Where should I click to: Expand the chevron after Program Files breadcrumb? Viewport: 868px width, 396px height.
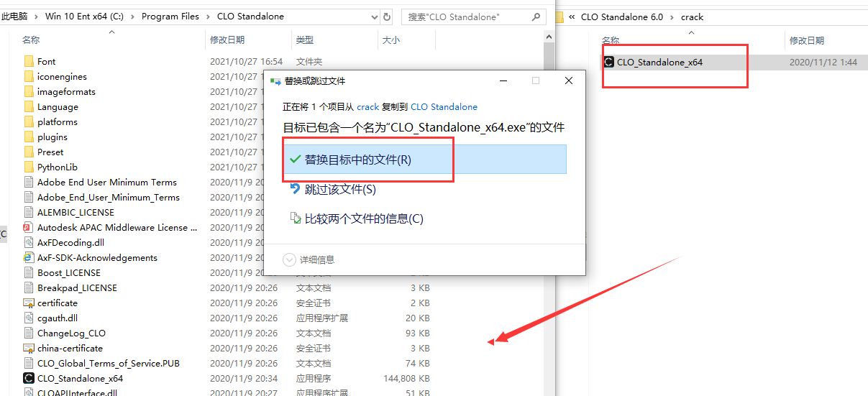click(x=209, y=17)
